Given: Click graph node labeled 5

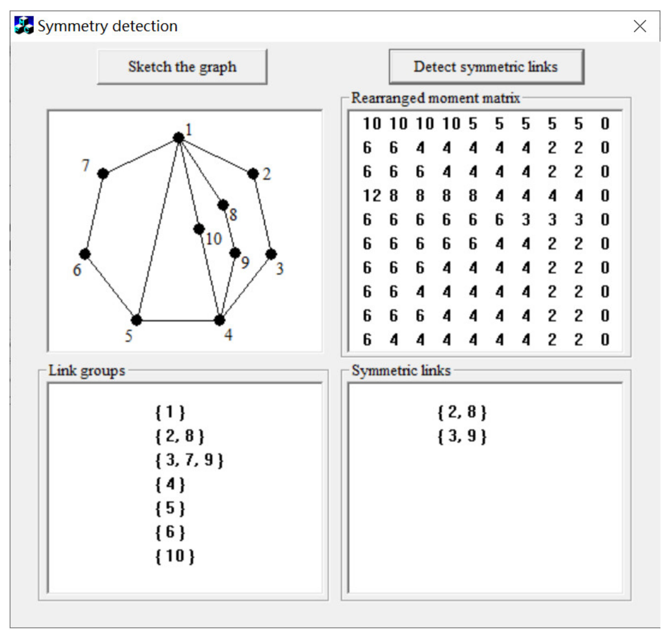Looking at the screenshot, I should pyautogui.click(x=136, y=320).
